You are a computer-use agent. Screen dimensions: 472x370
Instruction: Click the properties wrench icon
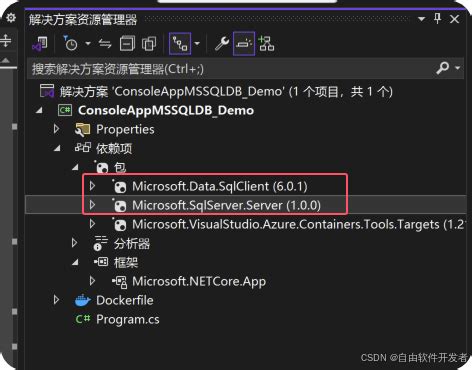coord(222,44)
